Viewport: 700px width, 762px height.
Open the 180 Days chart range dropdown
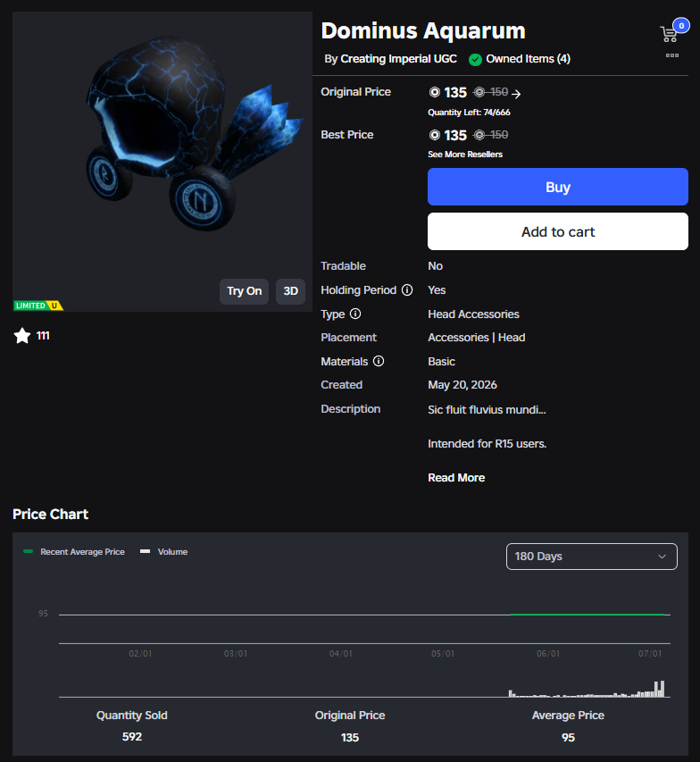click(591, 557)
